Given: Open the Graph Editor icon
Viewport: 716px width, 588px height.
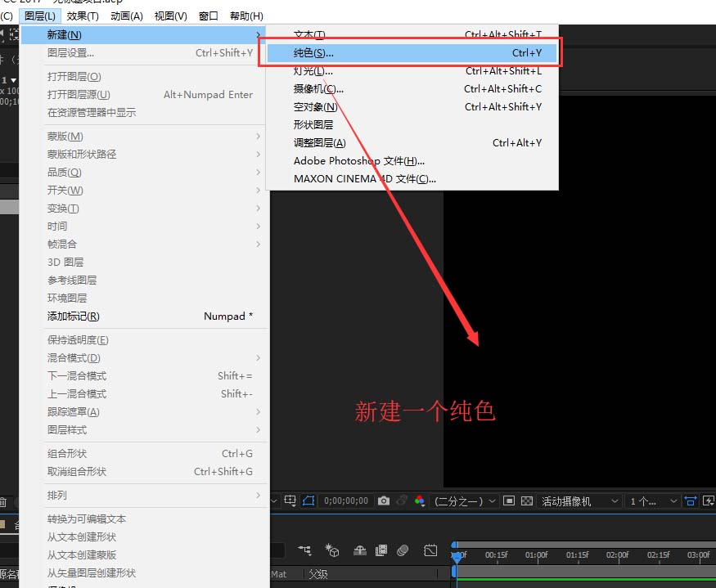Looking at the screenshot, I should pos(430,550).
